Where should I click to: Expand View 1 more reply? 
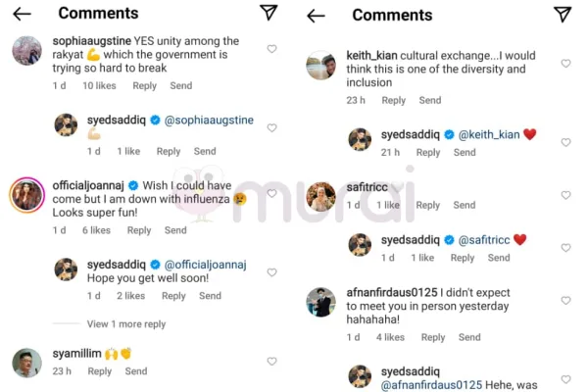click(125, 324)
